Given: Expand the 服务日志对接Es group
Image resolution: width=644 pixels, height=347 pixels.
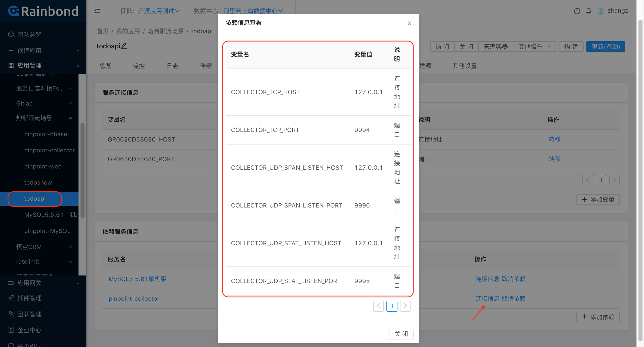Looking at the screenshot, I should coord(44,88).
